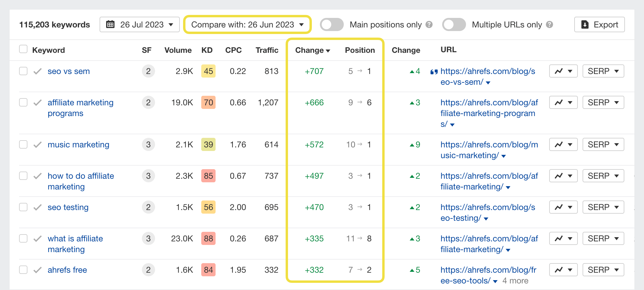Click help icon beside Multiple URLs only
Viewport: 644px width, 290px height.
(x=549, y=24)
